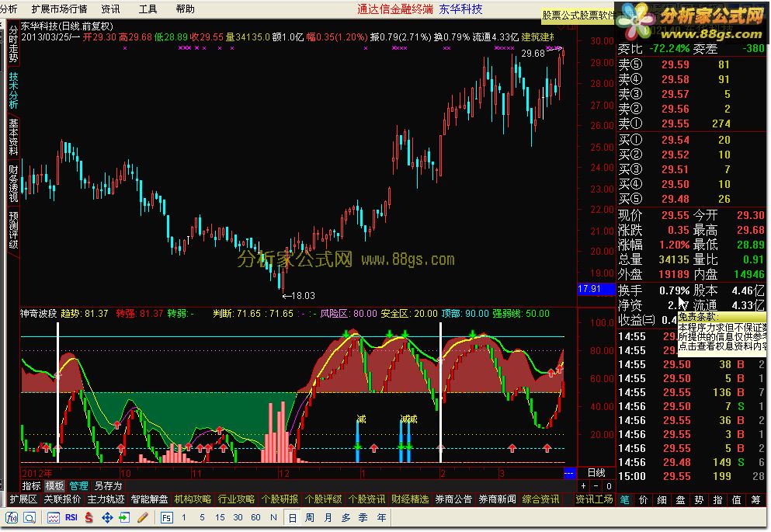Activate the blue four-arrow move icon
This screenshot has height=532, width=771.
click(107, 518)
